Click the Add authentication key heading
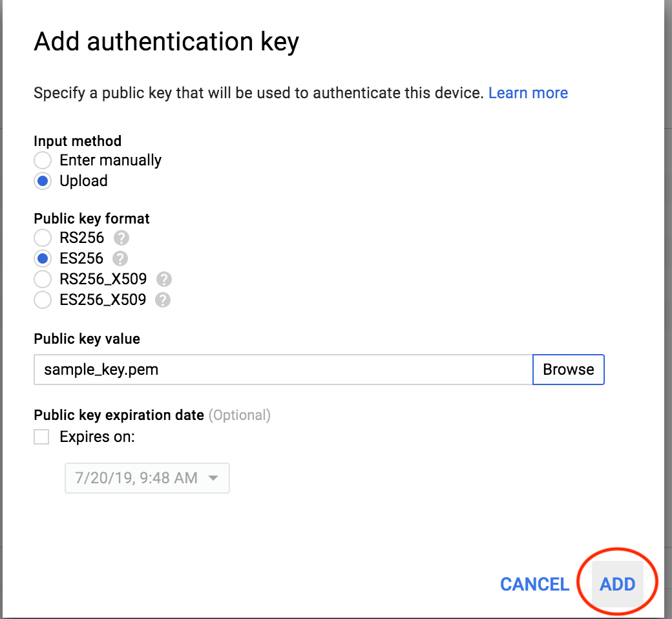Image resolution: width=672 pixels, height=619 pixels. (x=166, y=42)
